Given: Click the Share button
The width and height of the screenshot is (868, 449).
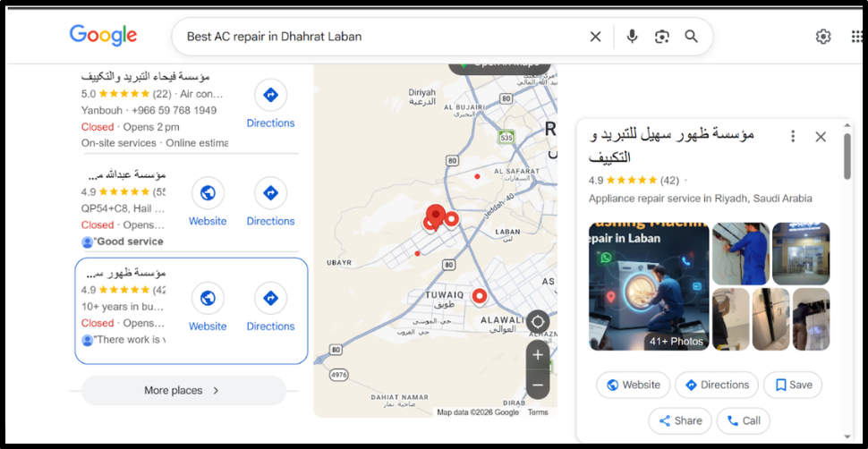Looking at the screenshot, I should coord(680,420).
